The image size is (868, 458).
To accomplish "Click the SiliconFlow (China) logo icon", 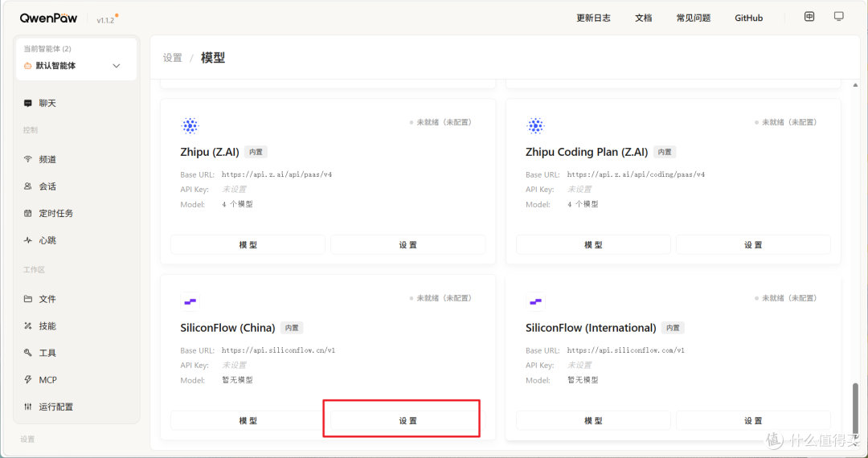I will point(190,302).
